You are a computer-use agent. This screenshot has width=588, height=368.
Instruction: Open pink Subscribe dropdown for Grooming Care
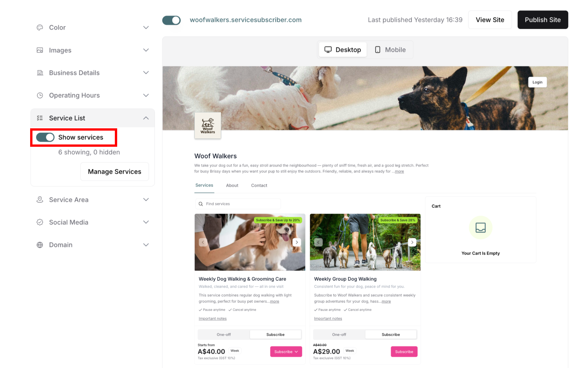286,352
